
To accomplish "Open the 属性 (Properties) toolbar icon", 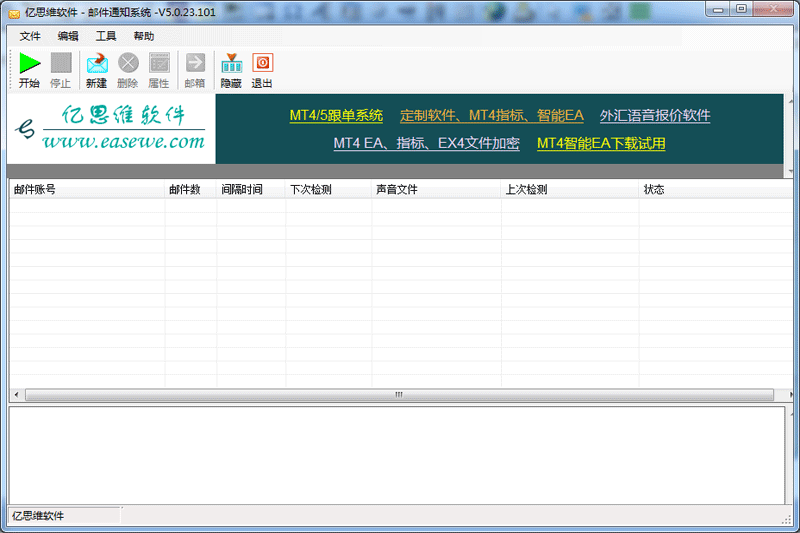I will point(159,63).
